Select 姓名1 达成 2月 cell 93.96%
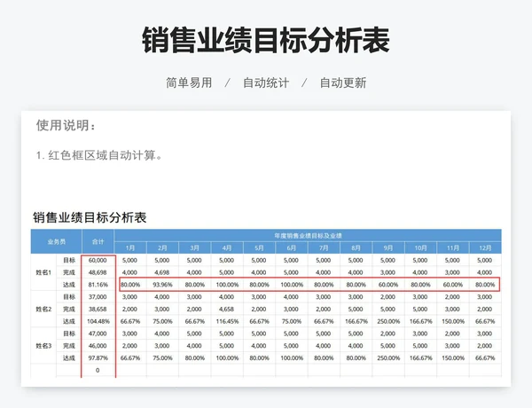This screenshot has width=532, height=408. [162, 285]
